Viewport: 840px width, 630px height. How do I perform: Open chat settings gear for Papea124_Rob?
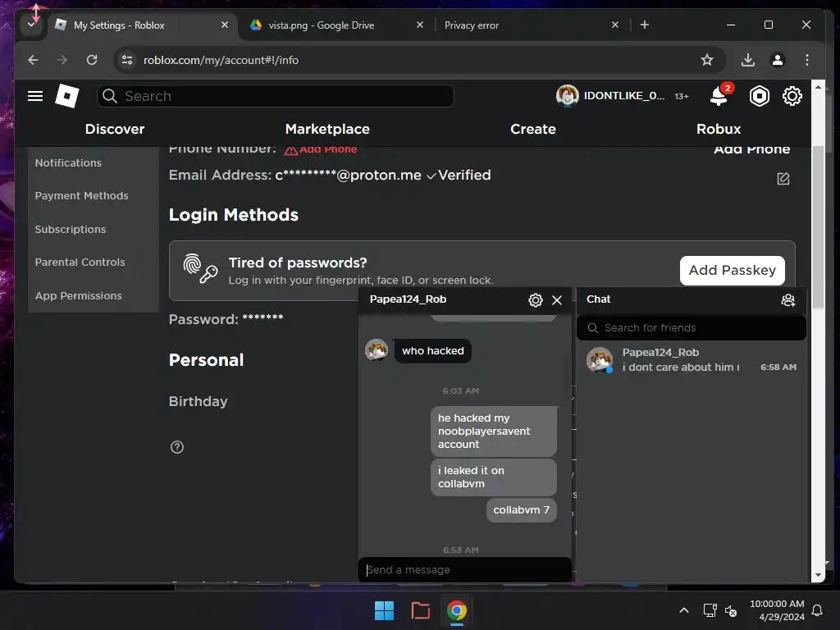535,300
